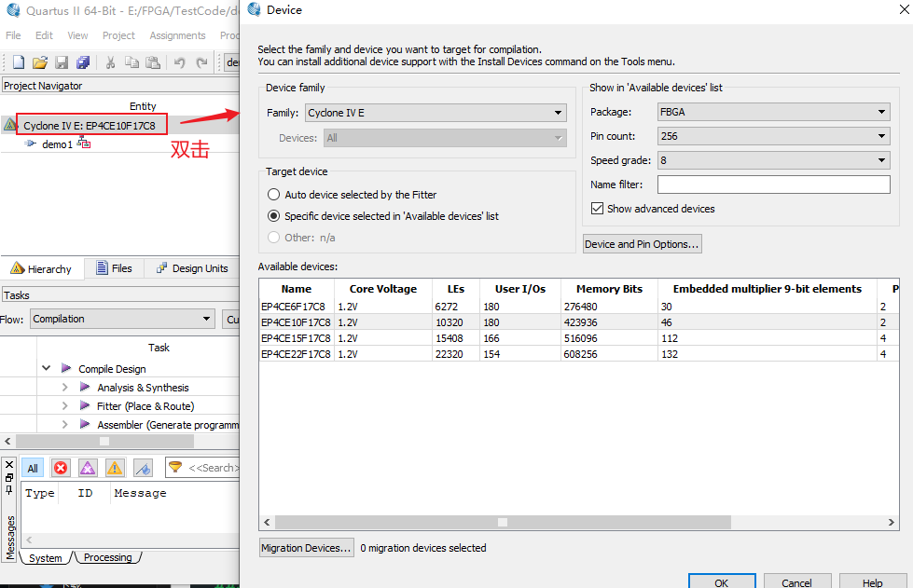Viewport: 913px width, 588px height.
Task: Select 'Specific device selected in Available devices list' radio
Action: coord(273,216)
